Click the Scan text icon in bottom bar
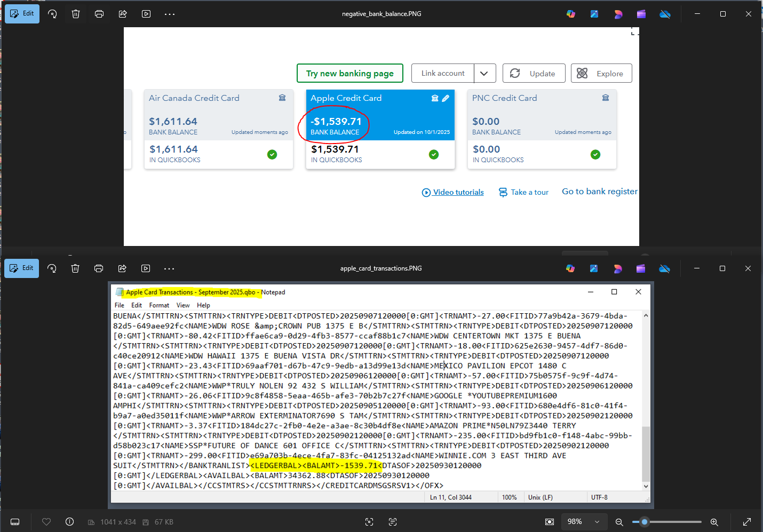 coord(393,522)
